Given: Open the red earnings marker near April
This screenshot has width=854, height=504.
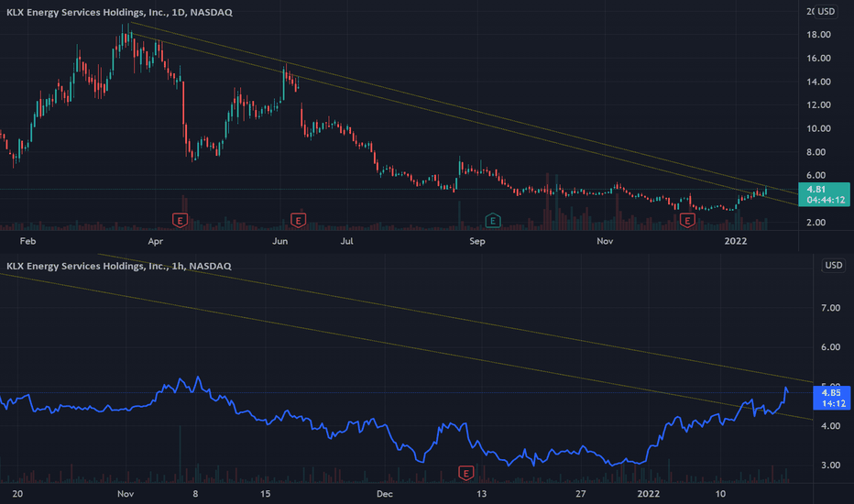Looking at the screenshot, I should [180, 220].
